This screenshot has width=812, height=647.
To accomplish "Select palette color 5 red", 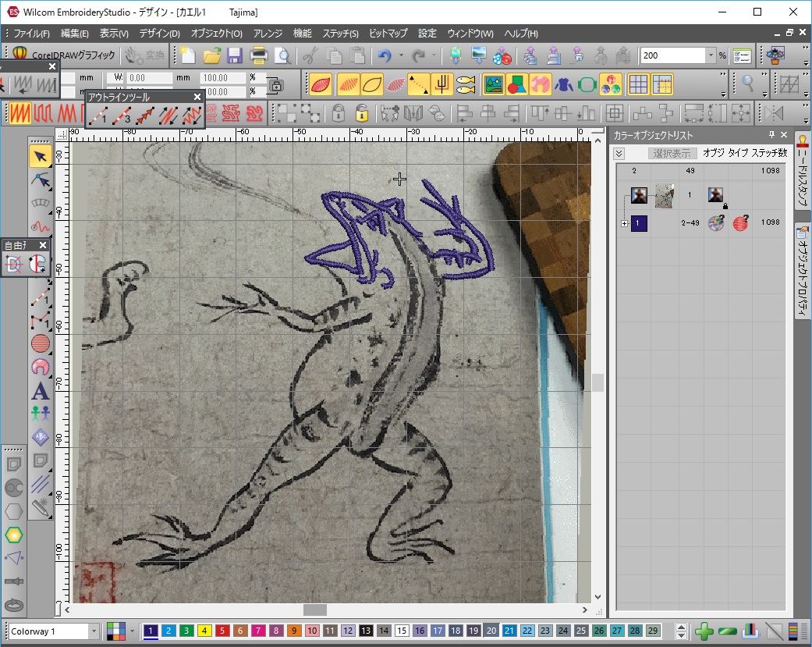I will (222, 631).
